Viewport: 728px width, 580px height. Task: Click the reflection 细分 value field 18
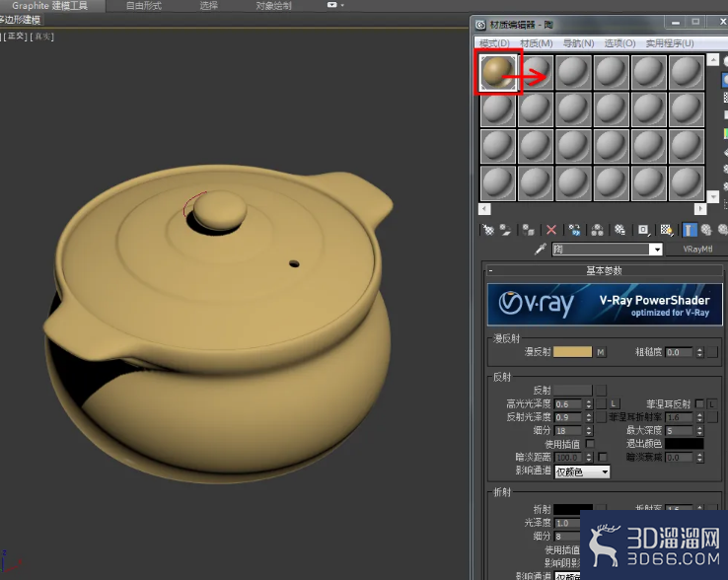pos(569,430)
